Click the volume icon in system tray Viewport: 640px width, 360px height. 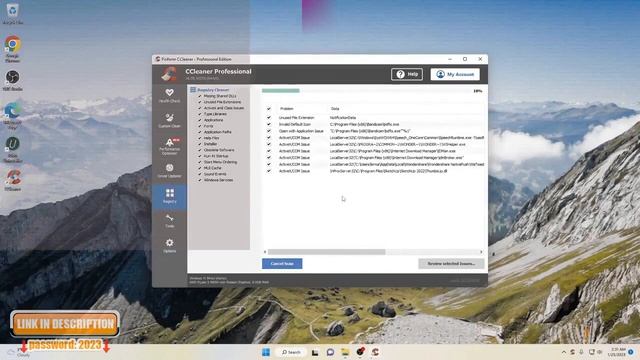pos(600,352)
